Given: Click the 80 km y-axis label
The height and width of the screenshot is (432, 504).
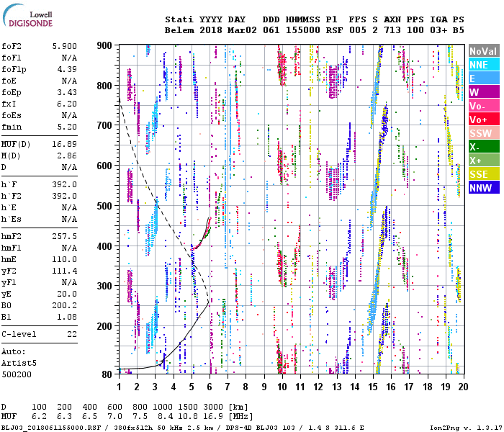Looking at the screenshot, I should tap(107, 374).
